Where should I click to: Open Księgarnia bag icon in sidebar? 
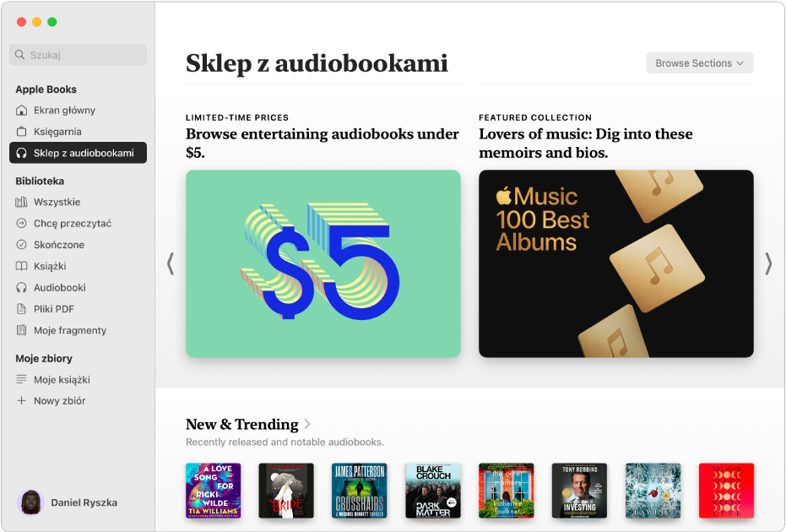click(x=21, y=132)
